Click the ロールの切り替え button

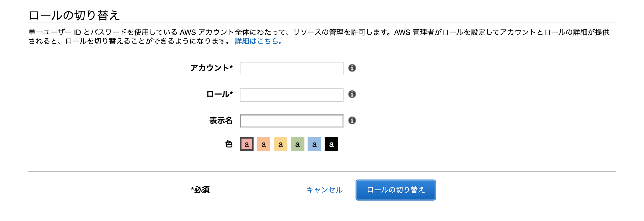pos(395,190)
